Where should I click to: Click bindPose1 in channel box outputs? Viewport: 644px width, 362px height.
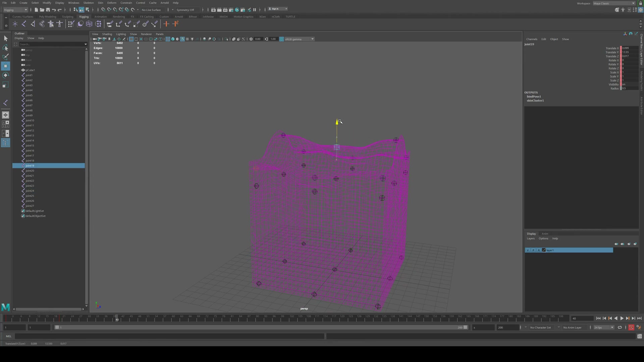pos(534,97)
